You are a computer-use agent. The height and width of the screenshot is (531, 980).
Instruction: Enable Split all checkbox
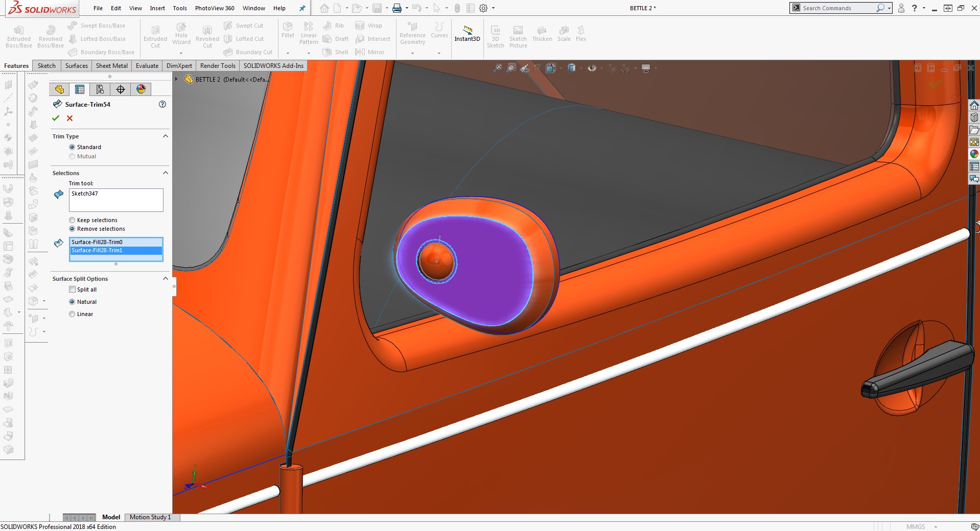72,289
